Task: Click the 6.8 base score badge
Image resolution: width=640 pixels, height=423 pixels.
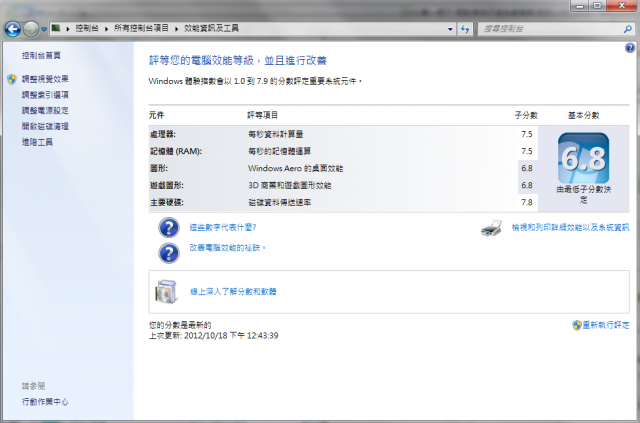Action: [583, 158]
